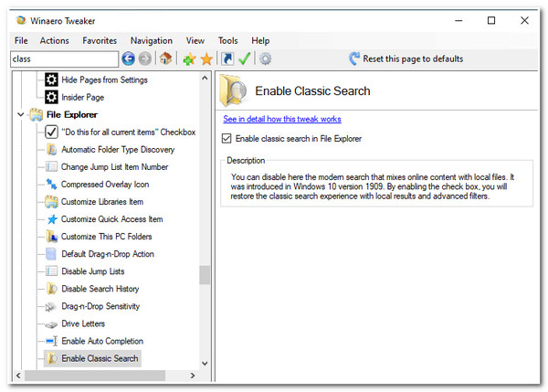Open the Tools menu
The height and width of the screenshot is (392, 548).
click(x=227, y=40)
